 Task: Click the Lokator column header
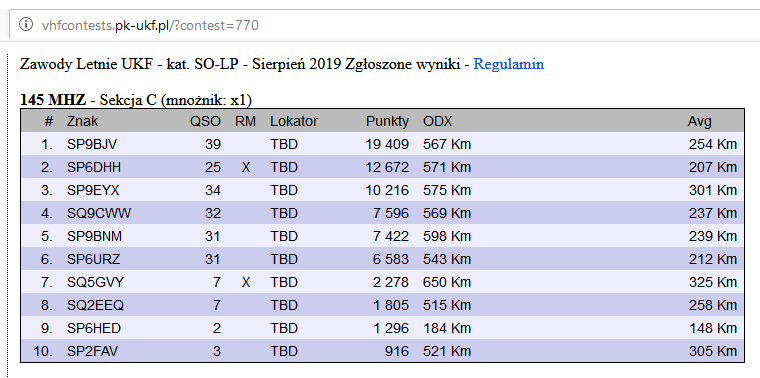click(x=294, y=121)
